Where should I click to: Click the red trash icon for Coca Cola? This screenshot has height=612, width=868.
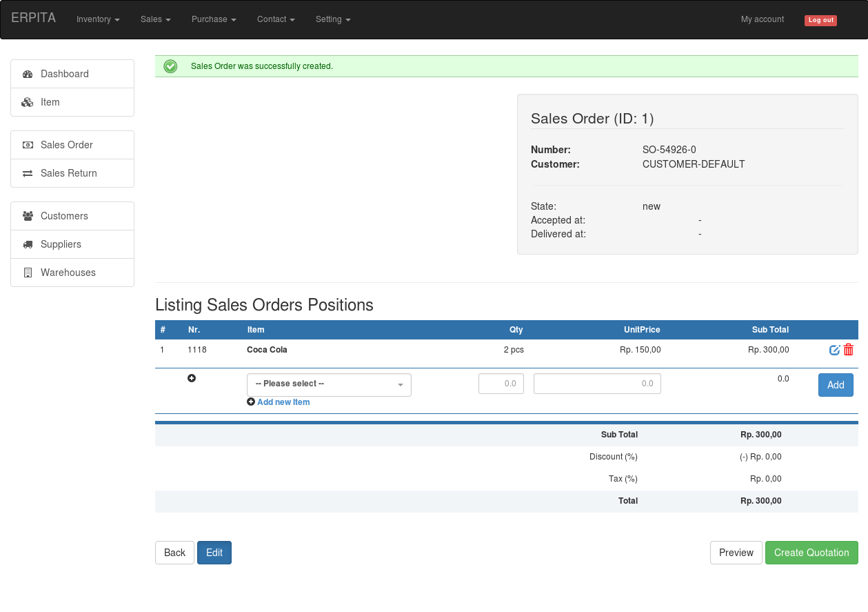849,350
